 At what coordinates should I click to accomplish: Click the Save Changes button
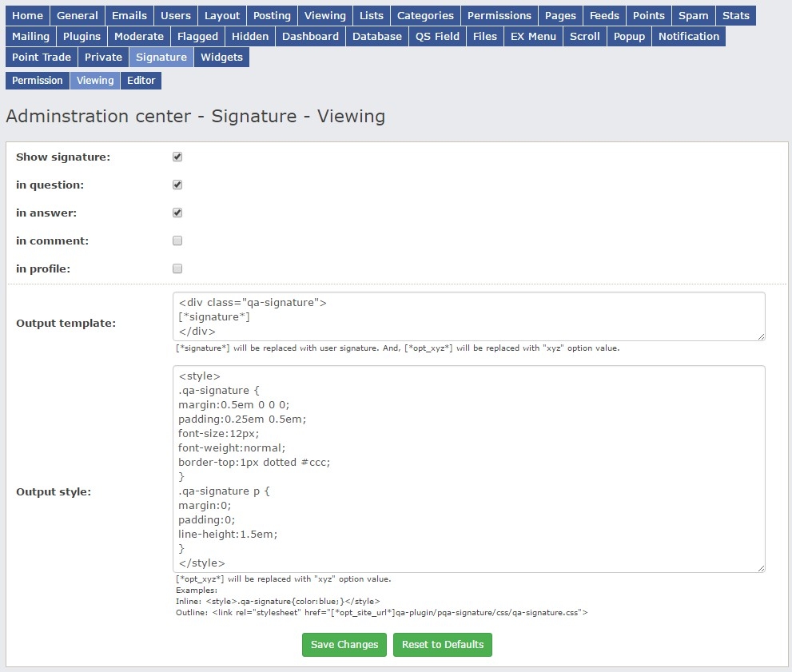(344, 645)
